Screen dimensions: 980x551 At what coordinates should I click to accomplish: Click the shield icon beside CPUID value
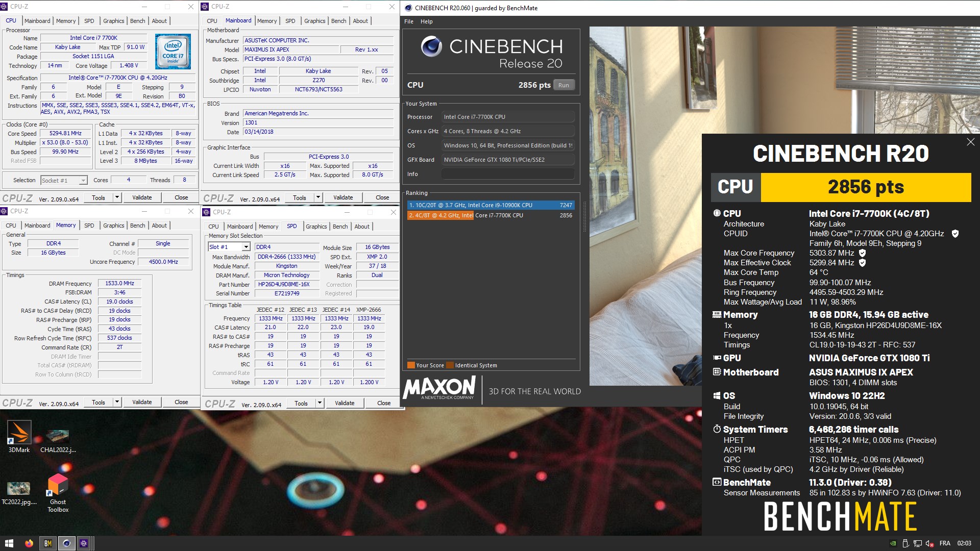coord(955,234)
